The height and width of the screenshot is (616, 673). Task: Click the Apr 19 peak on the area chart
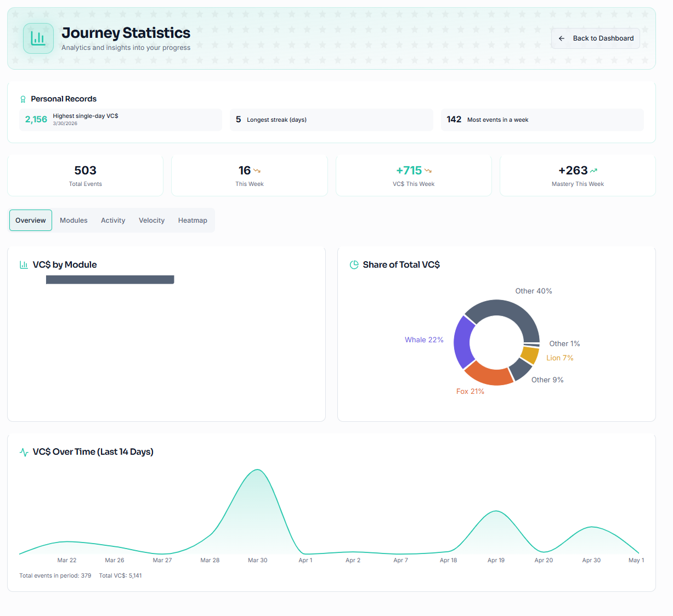[496, 512]
